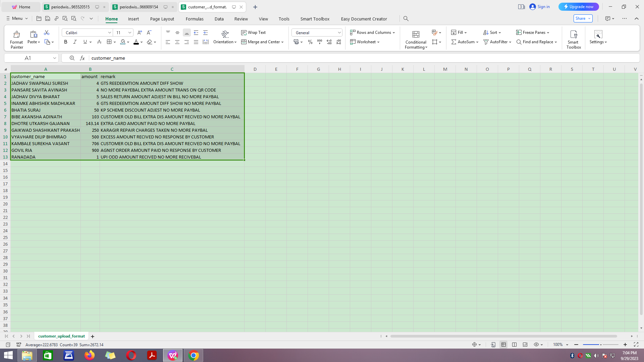Image resolution: width=644 pixels, height=362 pixels.
Task: Open the Formulas ribbon tab
Action: pyautogui.click(x=195, y=19)
